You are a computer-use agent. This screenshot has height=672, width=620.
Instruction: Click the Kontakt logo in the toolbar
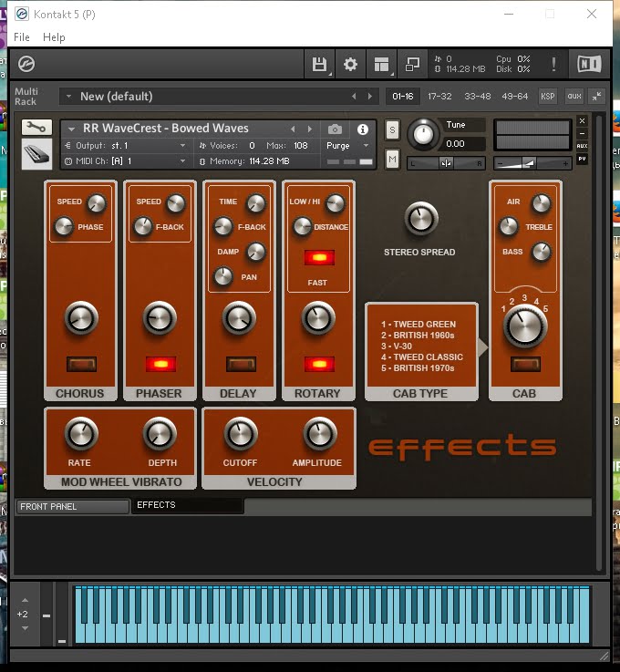coord(26,65)
